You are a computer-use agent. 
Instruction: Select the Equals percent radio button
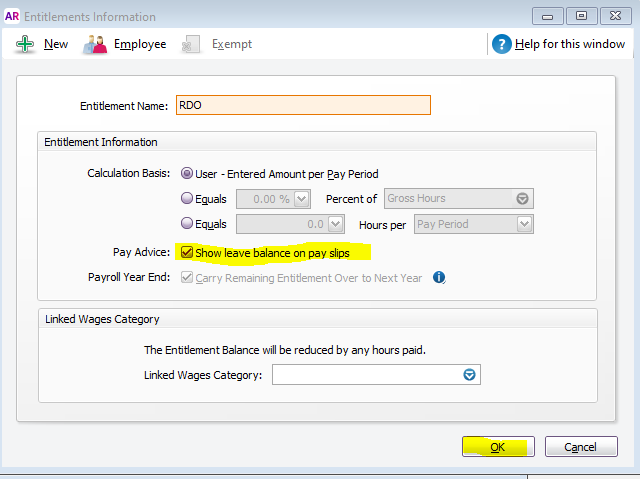click(x=187, y=198)
